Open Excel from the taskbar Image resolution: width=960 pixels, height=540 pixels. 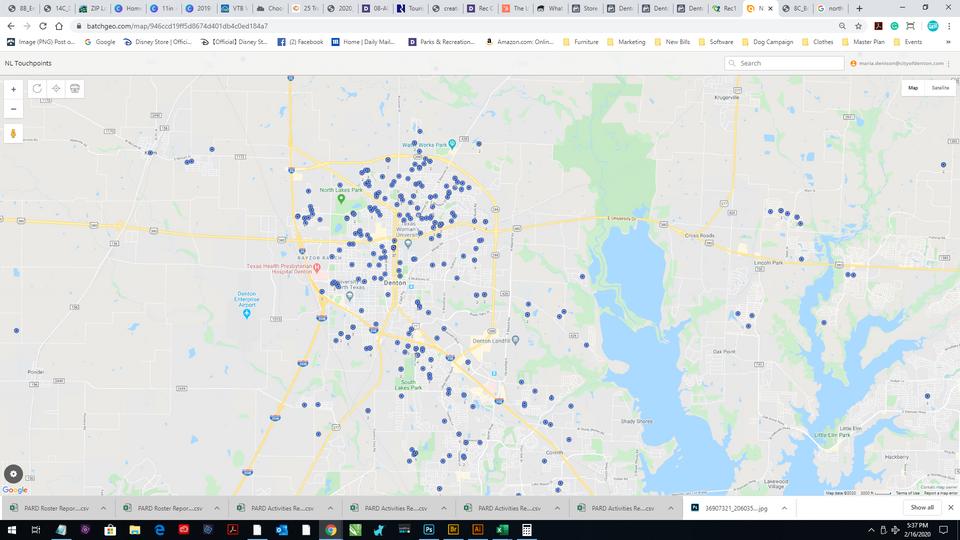click(502, 530)
